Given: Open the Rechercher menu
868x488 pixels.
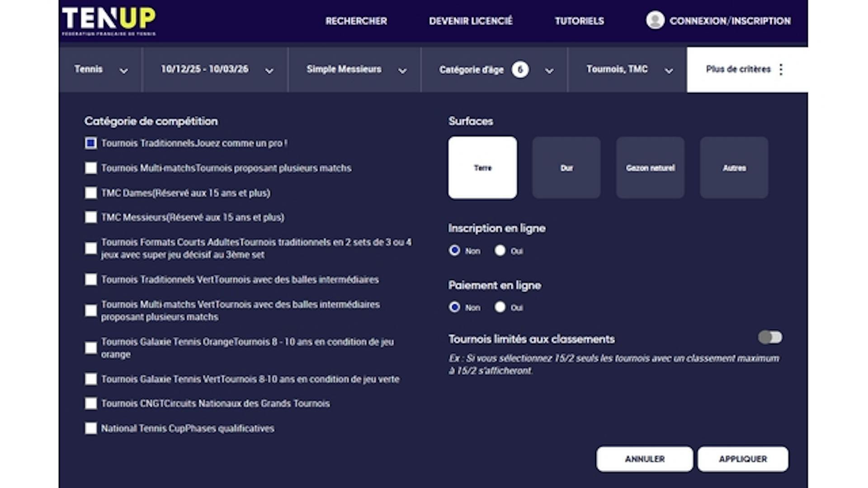Looking at the screenshot, I should coord(356,21).
